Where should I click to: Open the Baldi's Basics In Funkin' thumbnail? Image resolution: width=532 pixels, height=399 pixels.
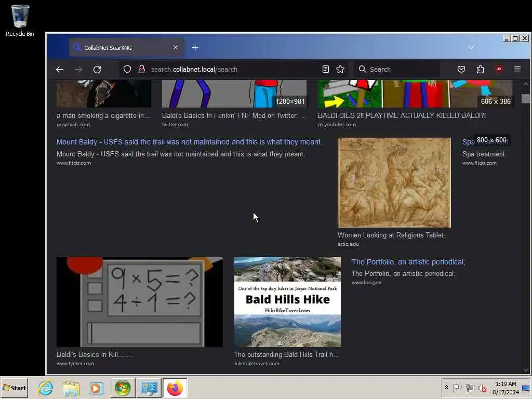pos(234,94)
